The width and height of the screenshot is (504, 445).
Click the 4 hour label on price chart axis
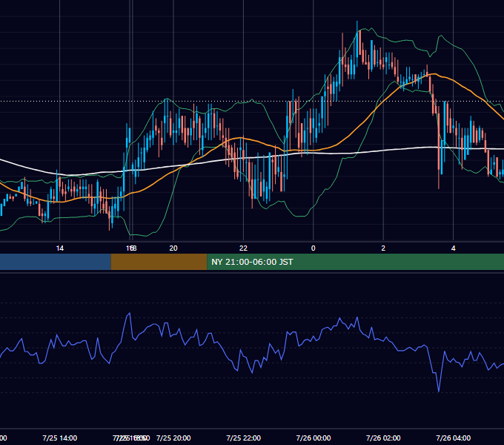coord(453,248)
